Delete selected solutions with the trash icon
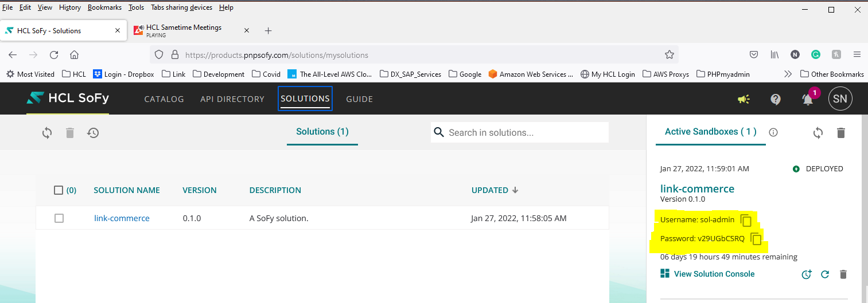This screenshot has width=868, height=303. click(70, 133)
